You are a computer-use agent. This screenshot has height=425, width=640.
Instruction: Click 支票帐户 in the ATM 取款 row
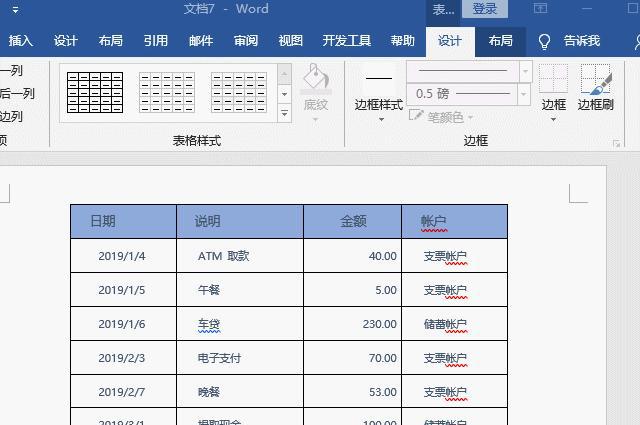click(x=455, y=256)
